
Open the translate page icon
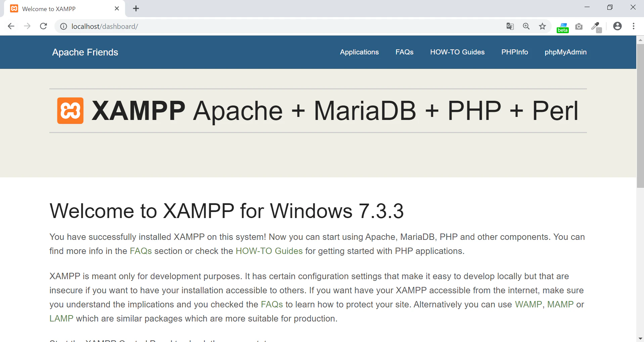pyautogui.click(x=510, y=26)
